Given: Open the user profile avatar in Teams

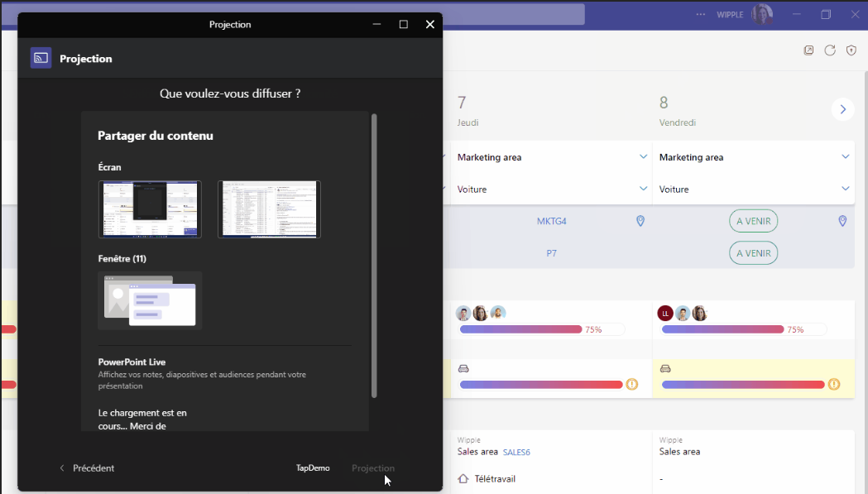Looking at the screenshot, I should click(x=762, y=14).
